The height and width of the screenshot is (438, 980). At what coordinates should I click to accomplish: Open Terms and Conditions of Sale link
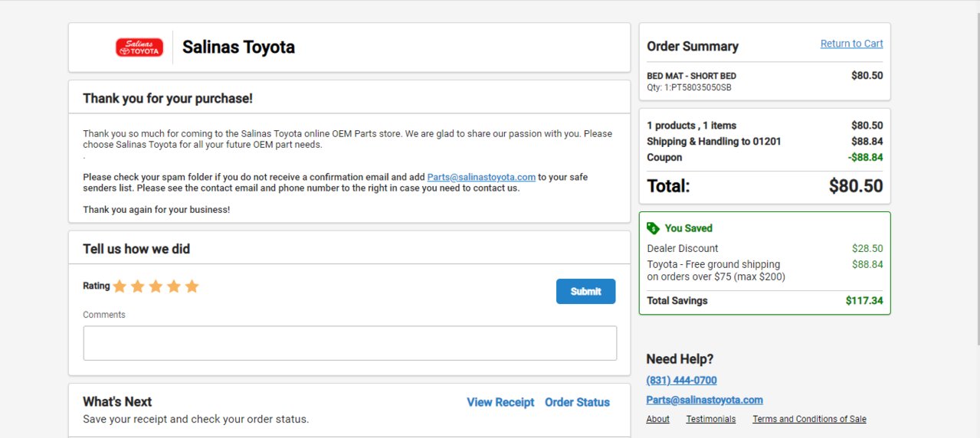(x=809, y=419)
